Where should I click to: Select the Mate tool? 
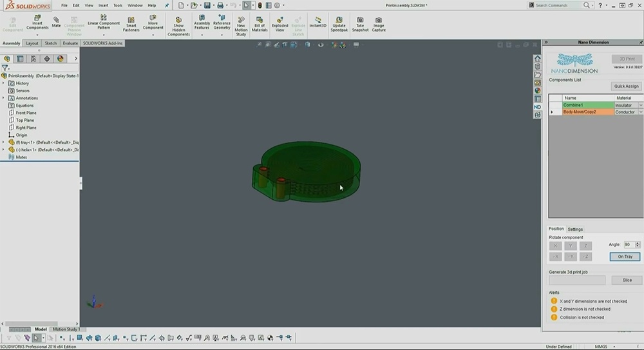click(56, 22)
